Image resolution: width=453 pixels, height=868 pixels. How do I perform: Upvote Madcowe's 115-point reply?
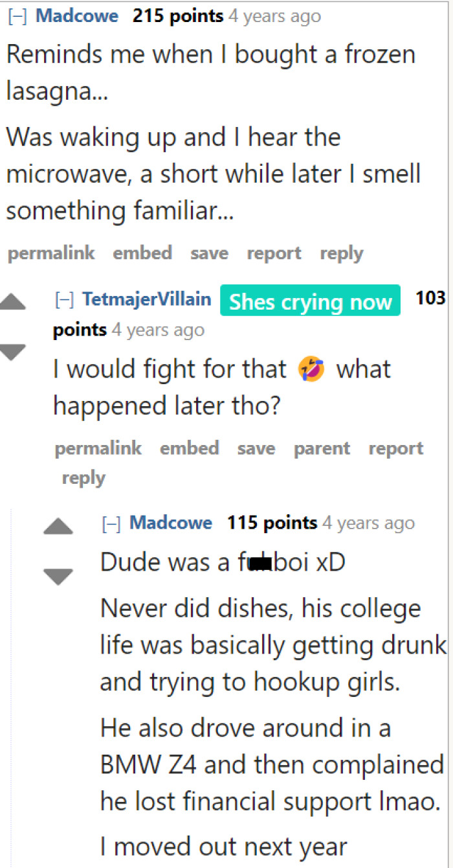click(x=58, y=527)
